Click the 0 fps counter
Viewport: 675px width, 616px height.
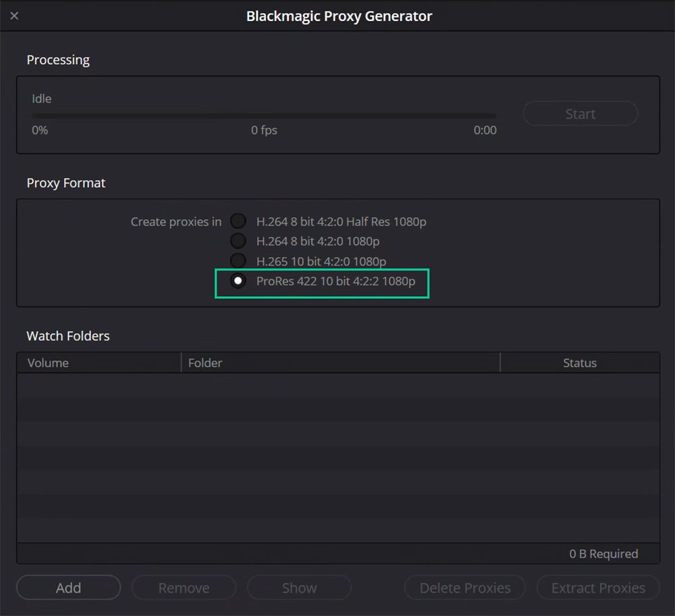coord(264,130)
